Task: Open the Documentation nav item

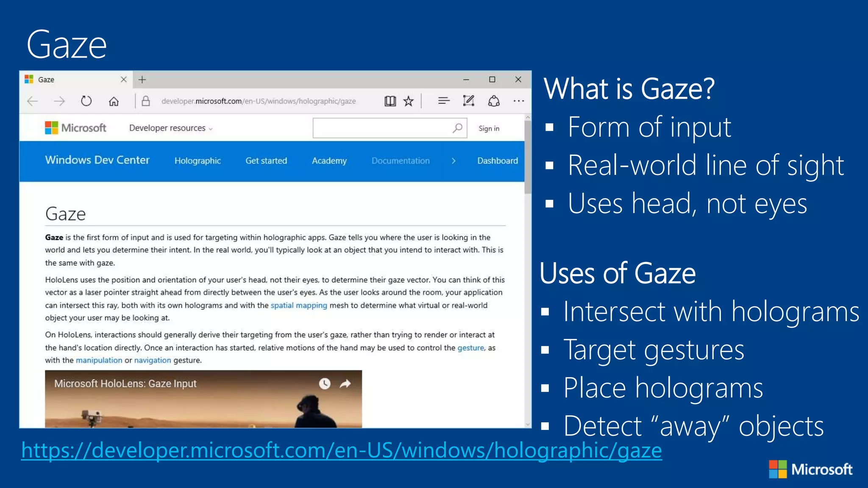Action: click(x=401, y=161)
